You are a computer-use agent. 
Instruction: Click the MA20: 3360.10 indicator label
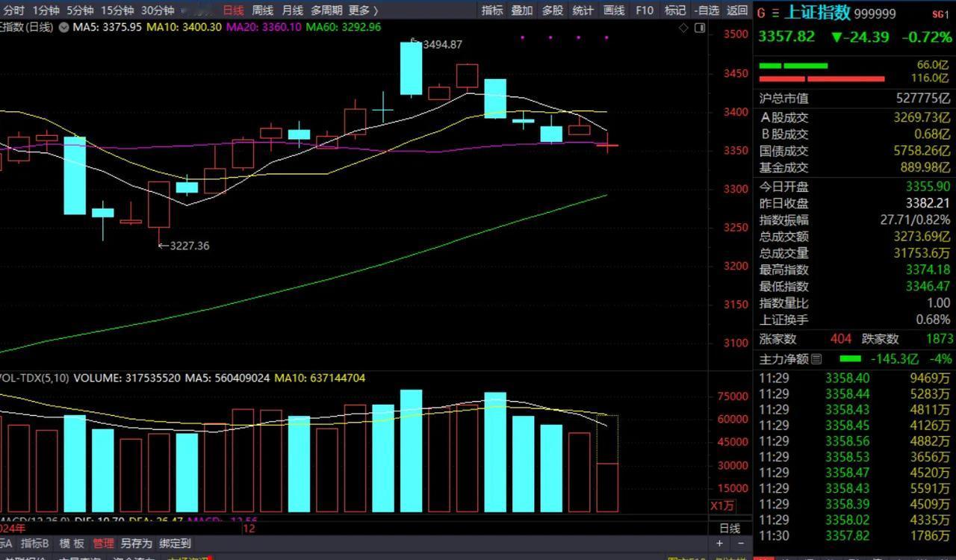pyautogui.click(x=264, y=27)
